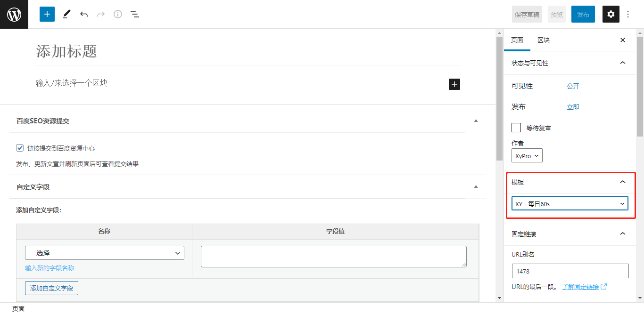Uncheck 链接提交到百度资源中心 checkbox

(20, 148)
